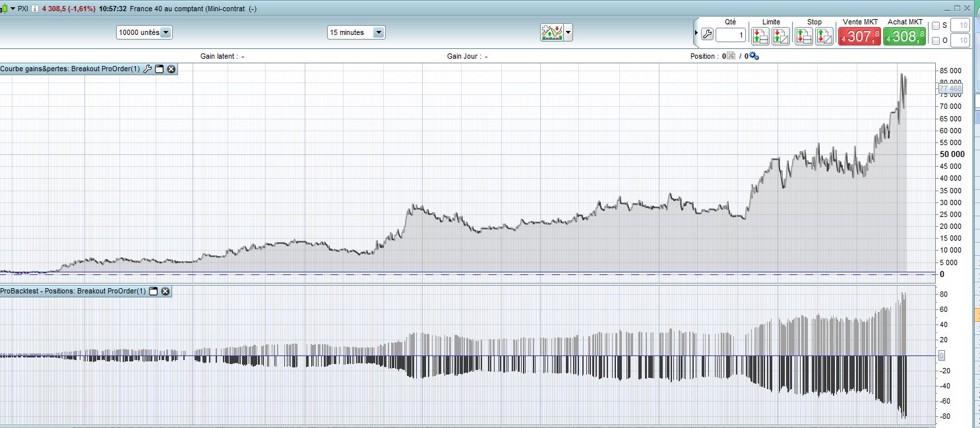The height and width of the screenshot is (428, 980).
Task: Enable the O checkbox
Action: tap(935, 41)
